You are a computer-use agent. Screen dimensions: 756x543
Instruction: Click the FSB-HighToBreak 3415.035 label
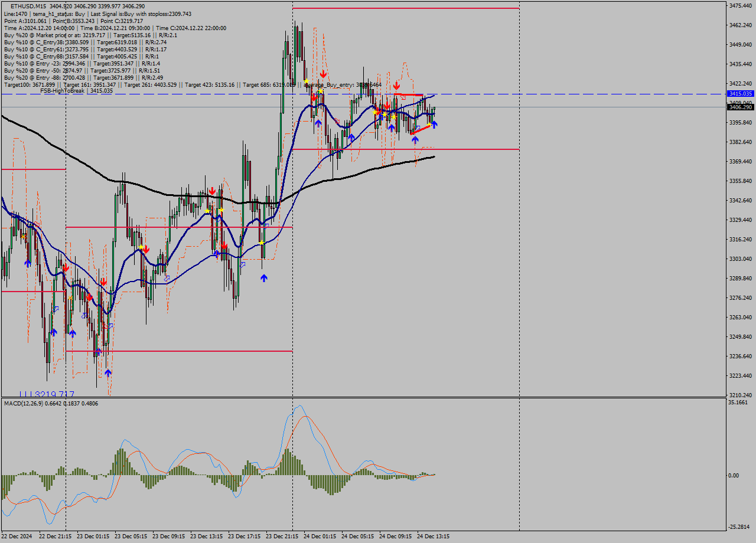pos(76,91)
